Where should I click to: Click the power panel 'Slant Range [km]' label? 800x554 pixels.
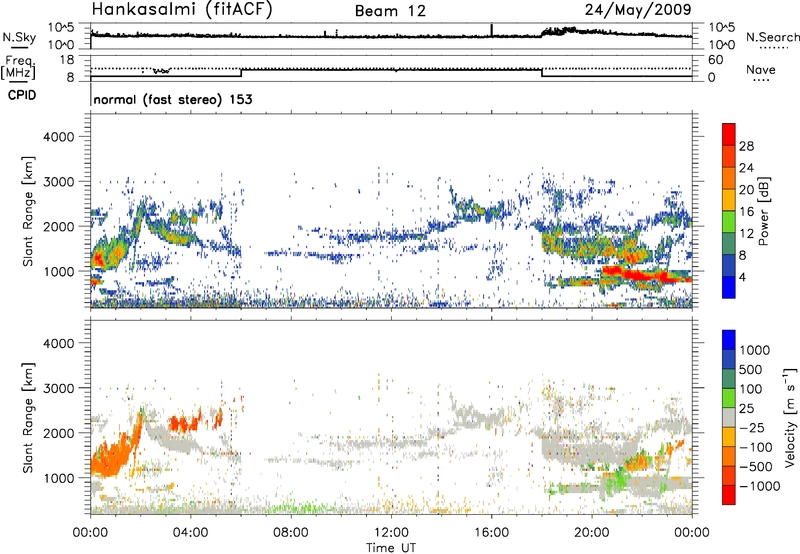click(28, 212)
